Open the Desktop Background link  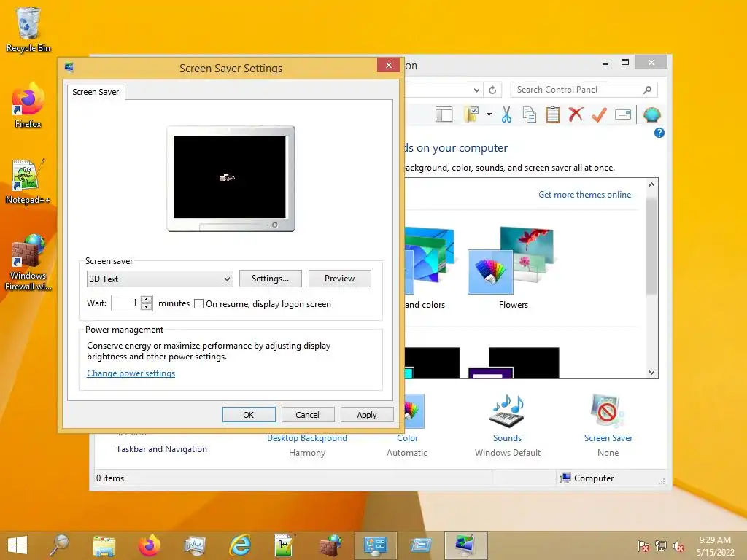[307, 438]
